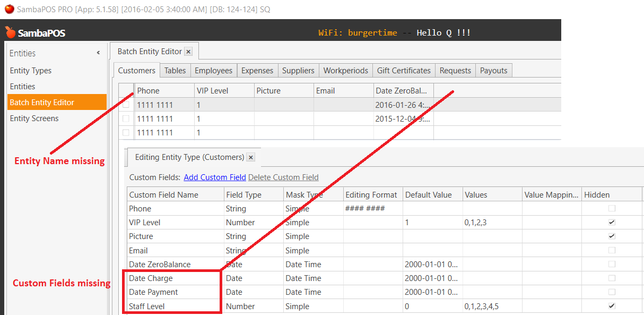The height and width of the screenshot is (315, 644).
Task: Switch to the Payouts tab
Action: (x=494, y=71)
